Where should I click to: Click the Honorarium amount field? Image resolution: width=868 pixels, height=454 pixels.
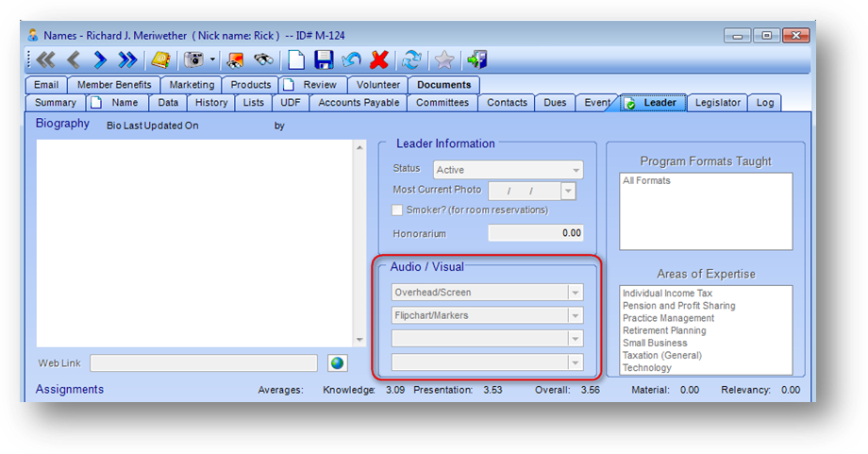tap(535, 233)
